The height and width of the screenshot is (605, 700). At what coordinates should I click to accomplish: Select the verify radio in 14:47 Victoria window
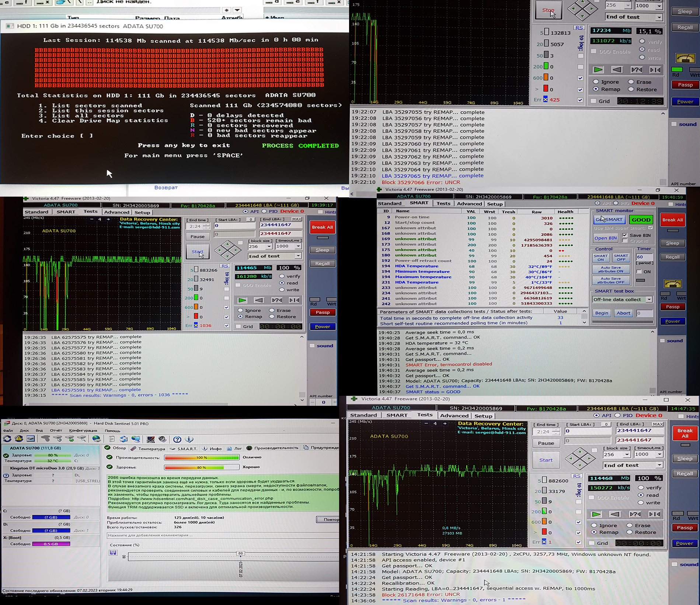tap(641, 487)
